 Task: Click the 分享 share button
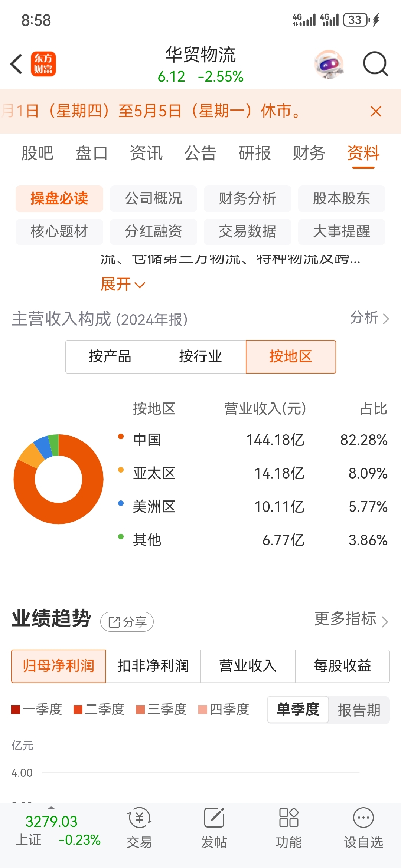127,622
